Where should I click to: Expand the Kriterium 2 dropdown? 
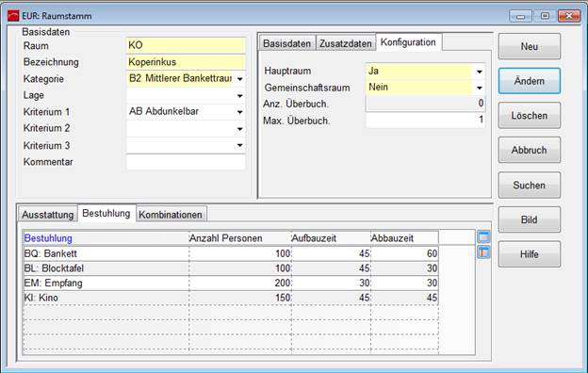click(x=240, y=129)
